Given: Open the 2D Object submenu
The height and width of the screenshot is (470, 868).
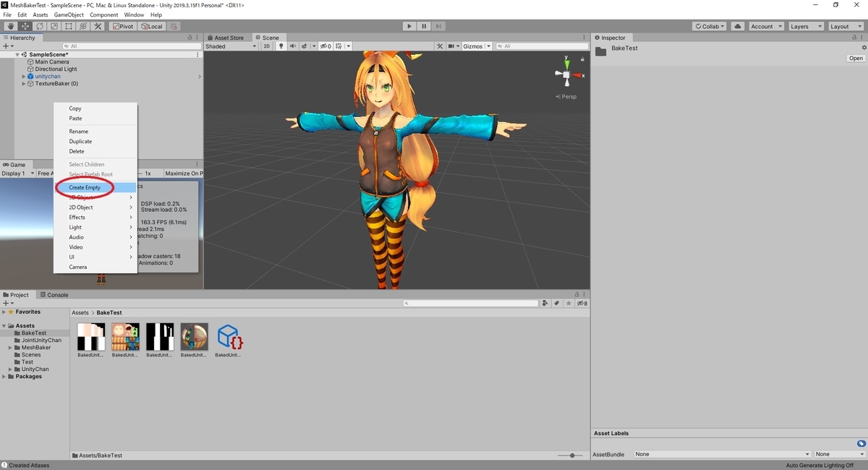Looking at the screenshot, I should click(x=95, y=208).
